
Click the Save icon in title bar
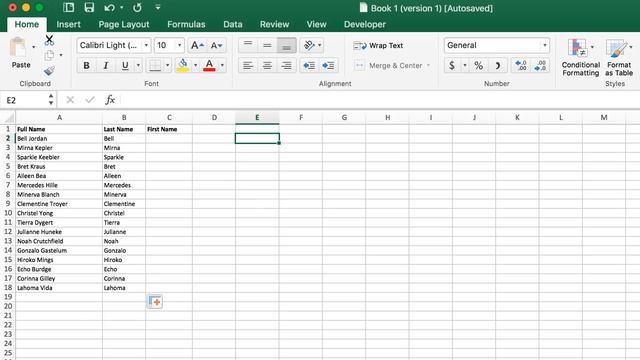point(89,7)
